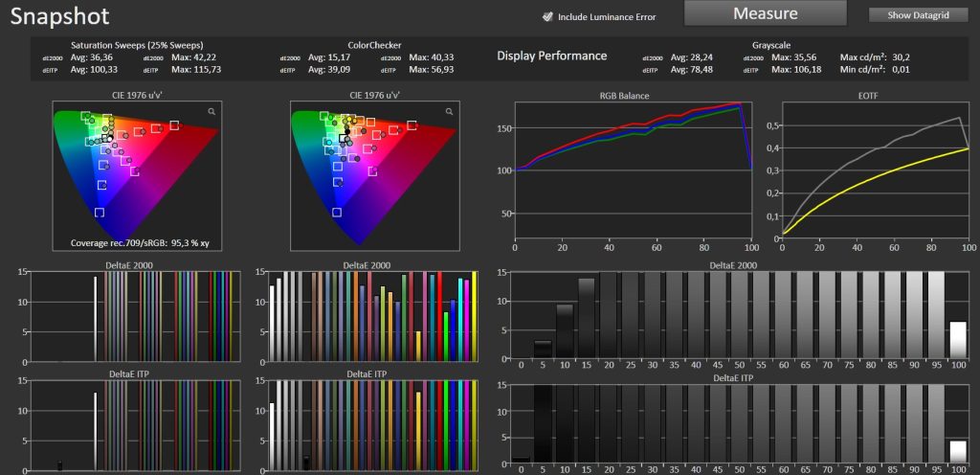Select red primary target square in ColorChecker CIE
Screen dimensions: 980x475
pos(412,124)
